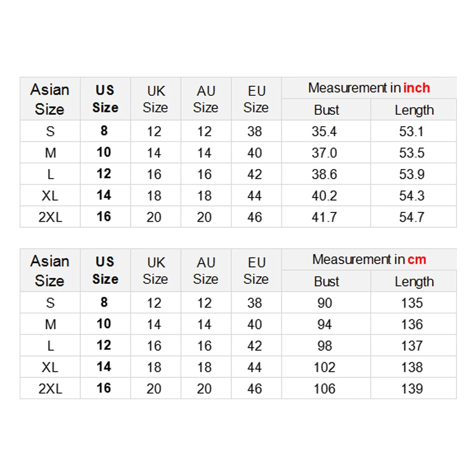Viewport: 476px width, 476px height.
Task: Click the 'Bust' header in inch table
Action: click(326, 110)
